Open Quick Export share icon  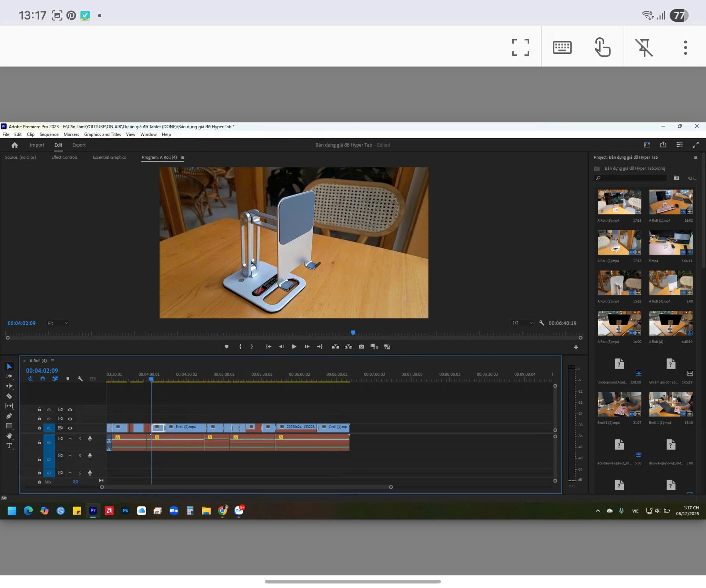tap(663, 145)
